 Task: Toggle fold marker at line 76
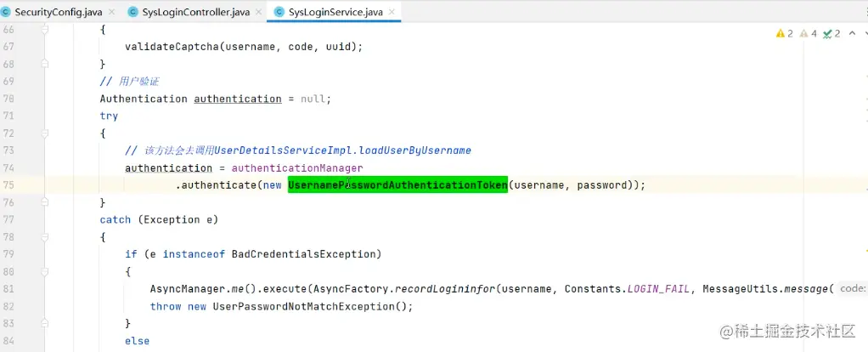click(x=45, y=202)
